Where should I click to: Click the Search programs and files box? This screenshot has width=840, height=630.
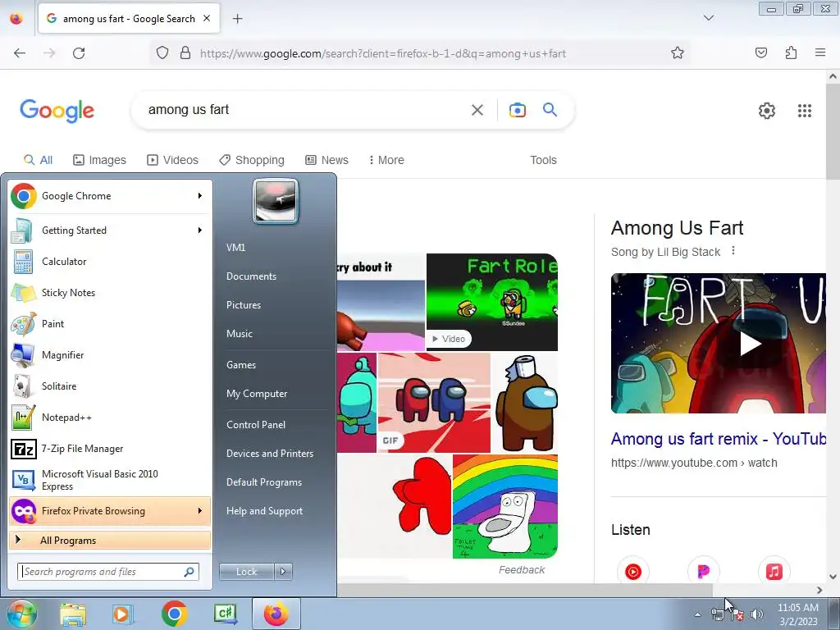(107, 572)
